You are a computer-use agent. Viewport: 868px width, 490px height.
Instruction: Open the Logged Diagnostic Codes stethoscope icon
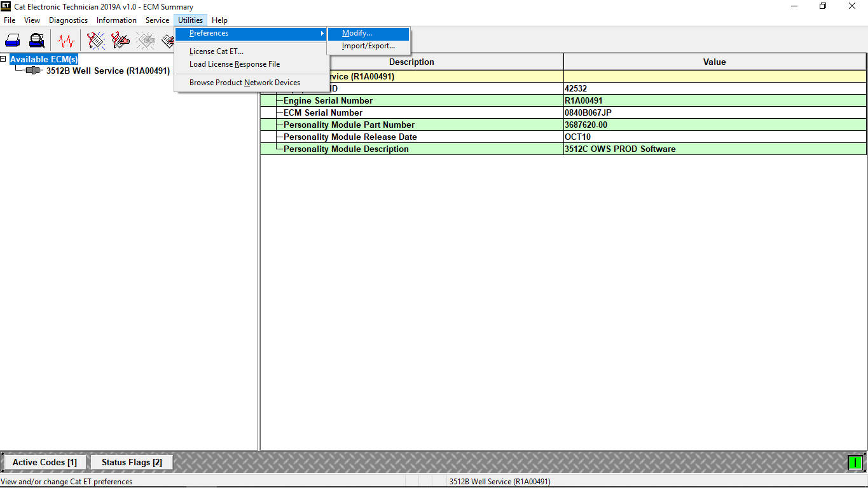[120, 41]
